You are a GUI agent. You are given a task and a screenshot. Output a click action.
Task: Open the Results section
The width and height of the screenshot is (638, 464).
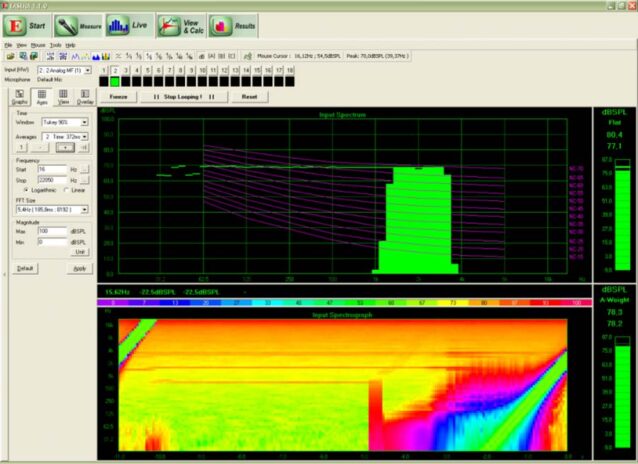pos(233,26)
